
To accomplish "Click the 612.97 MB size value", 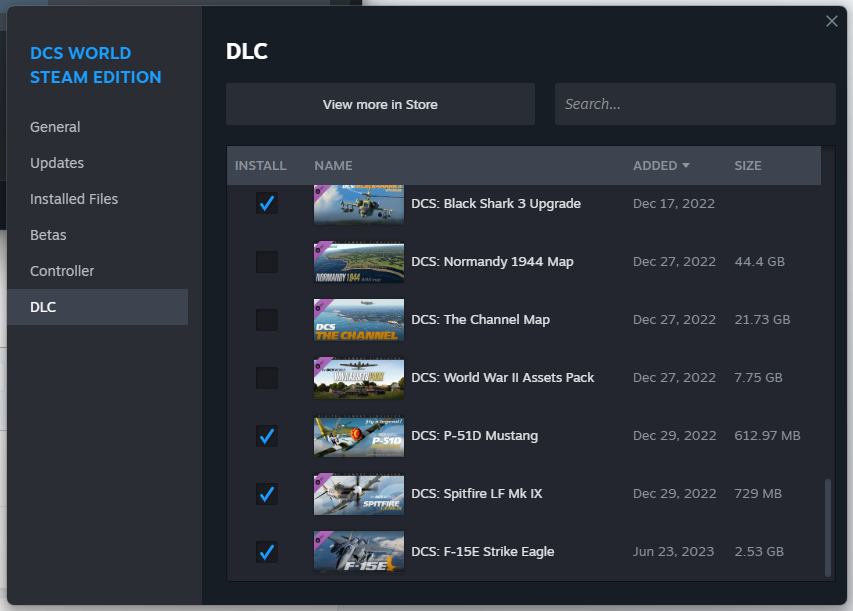I will tap(767, 436).
